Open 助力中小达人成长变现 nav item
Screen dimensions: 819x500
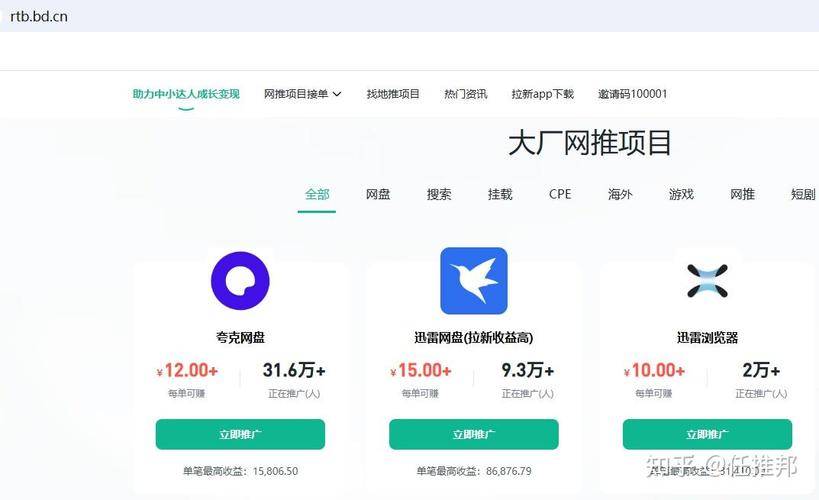click(x=186, y=94)
